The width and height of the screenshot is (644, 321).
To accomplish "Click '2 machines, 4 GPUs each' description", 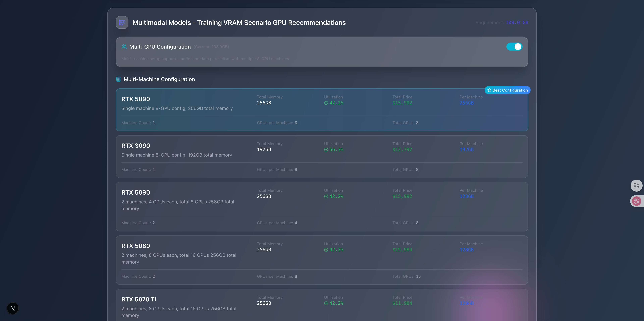I will (178, 205).
